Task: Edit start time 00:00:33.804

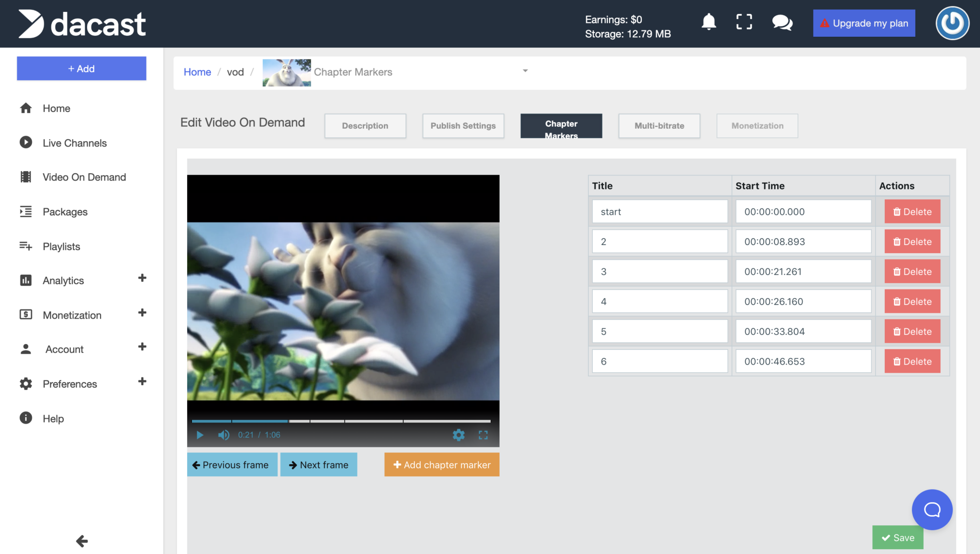Action: pyautogui.click(x=803, y=331)
